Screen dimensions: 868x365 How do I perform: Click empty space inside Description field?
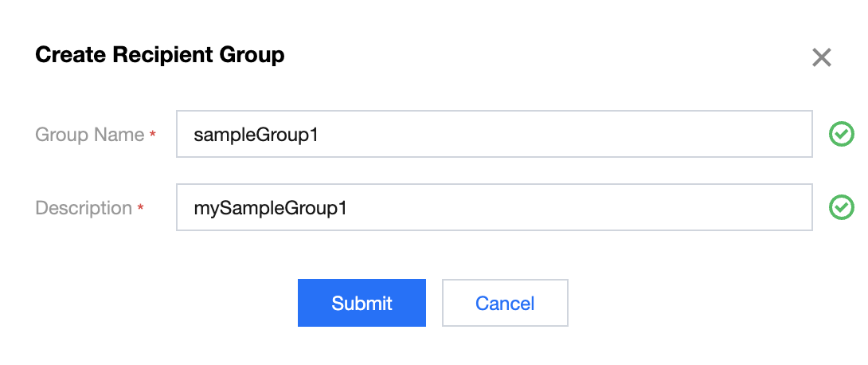click(x=597, y=208)
